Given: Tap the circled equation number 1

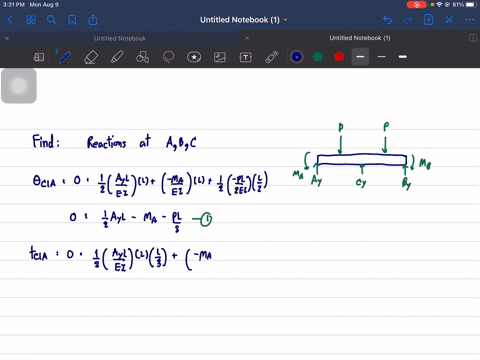Looking at the screenshot, I should point(206,219).
